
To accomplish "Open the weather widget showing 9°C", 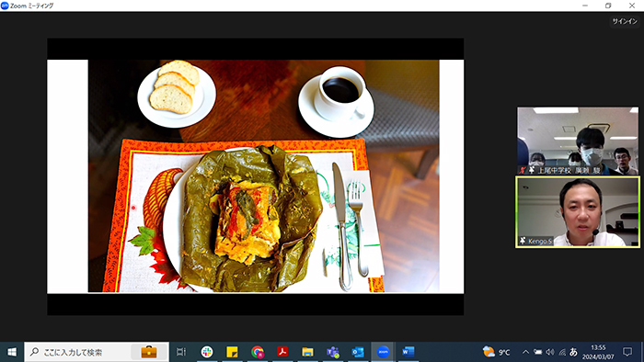I will pyautogui.click(x=497, y=352).
